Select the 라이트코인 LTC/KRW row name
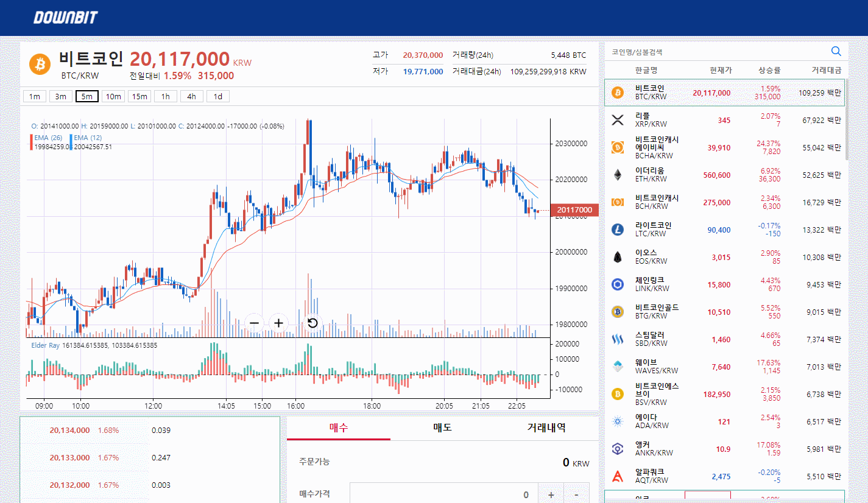 pyautogui.click(x=653, y=230)
